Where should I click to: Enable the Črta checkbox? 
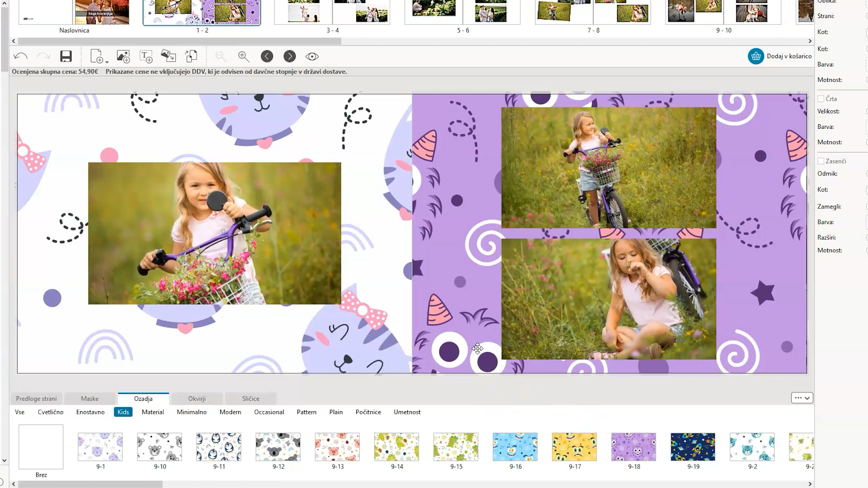[x=821, y=99]
